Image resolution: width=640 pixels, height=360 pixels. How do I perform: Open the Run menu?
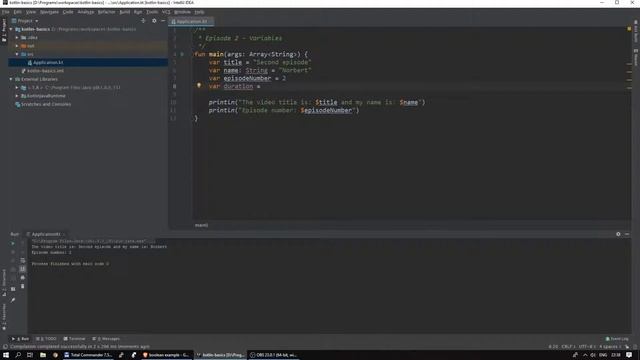click(138, 12)
